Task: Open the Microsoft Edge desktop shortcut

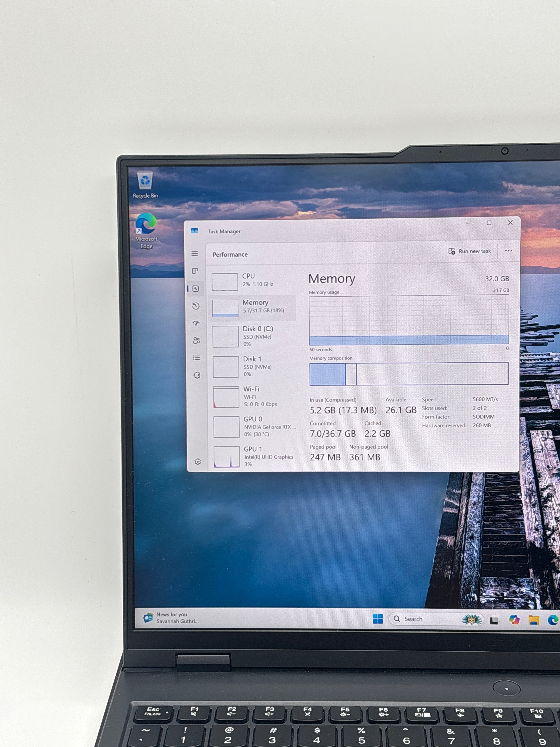Action: point(146,231)
